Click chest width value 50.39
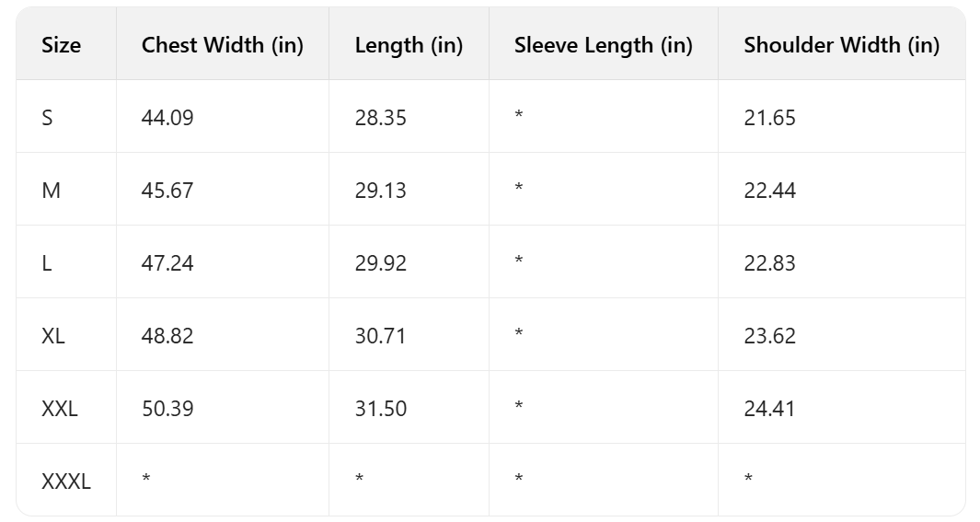This screenshot has height=522, width=980. (167, 409)
